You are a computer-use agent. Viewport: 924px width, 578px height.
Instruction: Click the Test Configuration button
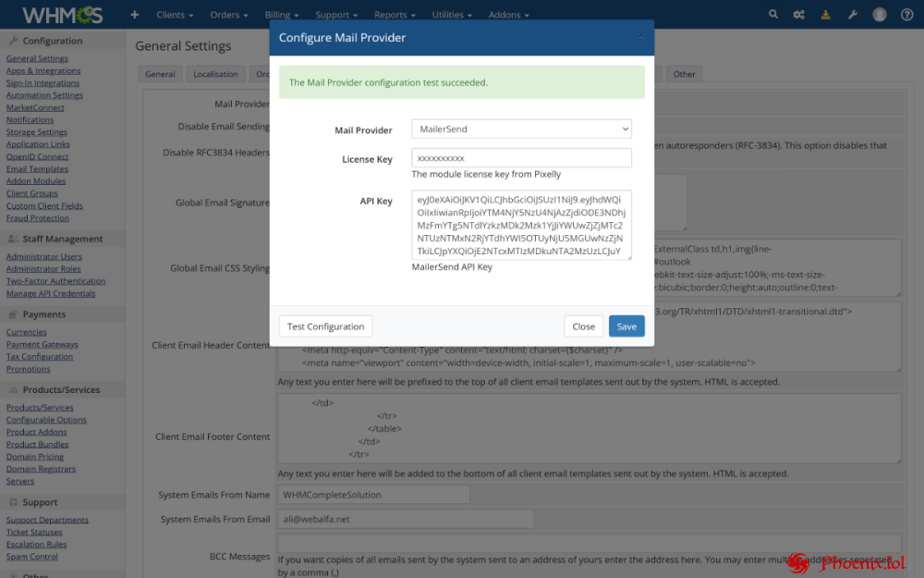(x=325, y=326)
